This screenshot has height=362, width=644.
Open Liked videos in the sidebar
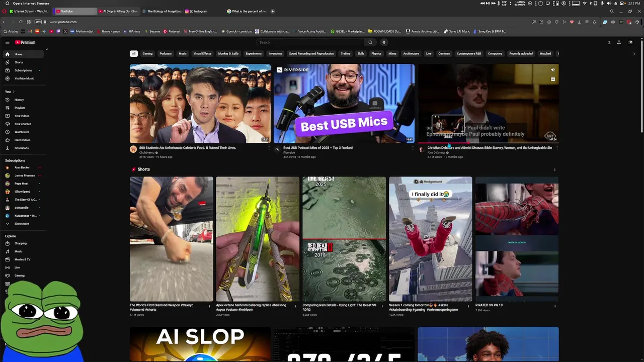(x=22, y=140)
